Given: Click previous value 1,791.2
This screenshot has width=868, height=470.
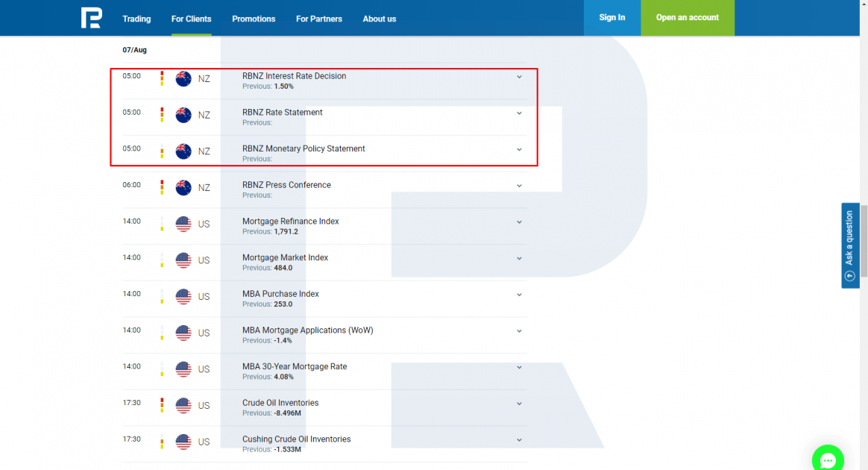Looking at the screenshot, I should click(x=286, y=231).
